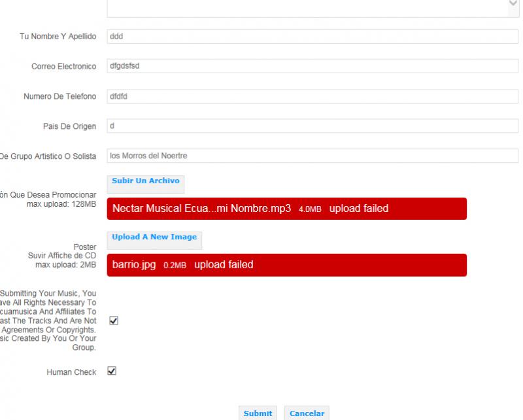
Task: Click the Pais De Origen field
Action: (x=312, y=126)
